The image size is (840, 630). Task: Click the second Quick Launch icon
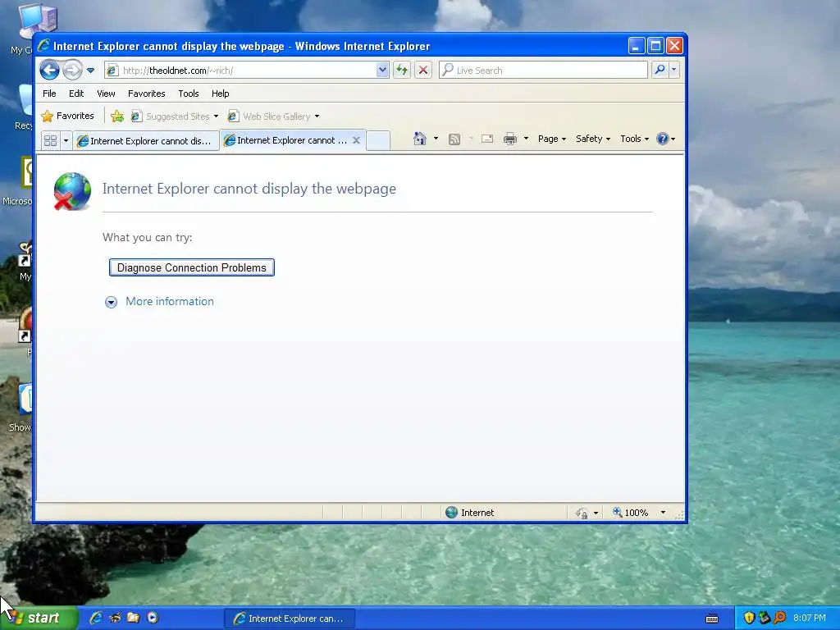tap(115, 618)
